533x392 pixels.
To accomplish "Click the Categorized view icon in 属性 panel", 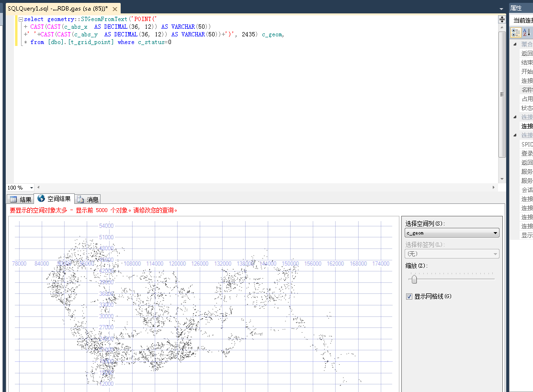I will 516,33.
